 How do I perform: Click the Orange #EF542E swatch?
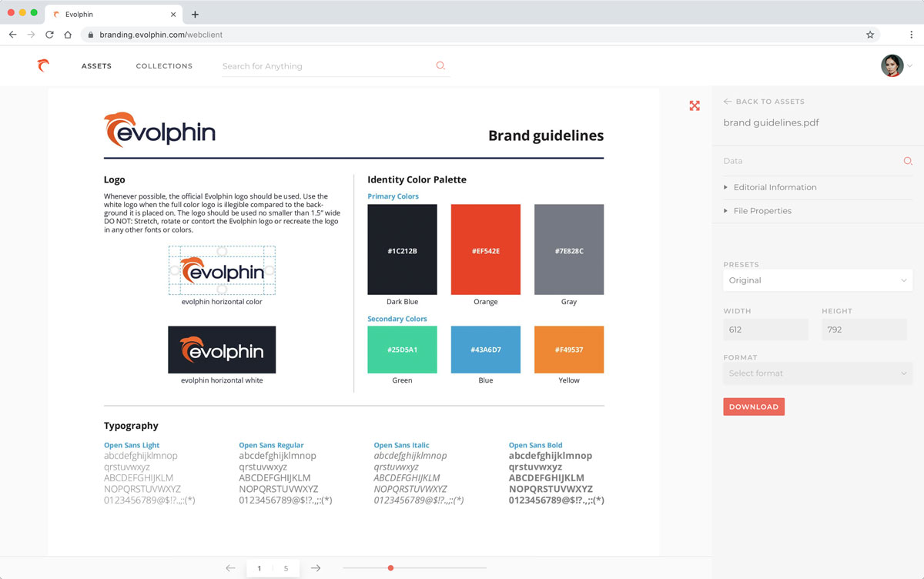[x=486, y=249]
